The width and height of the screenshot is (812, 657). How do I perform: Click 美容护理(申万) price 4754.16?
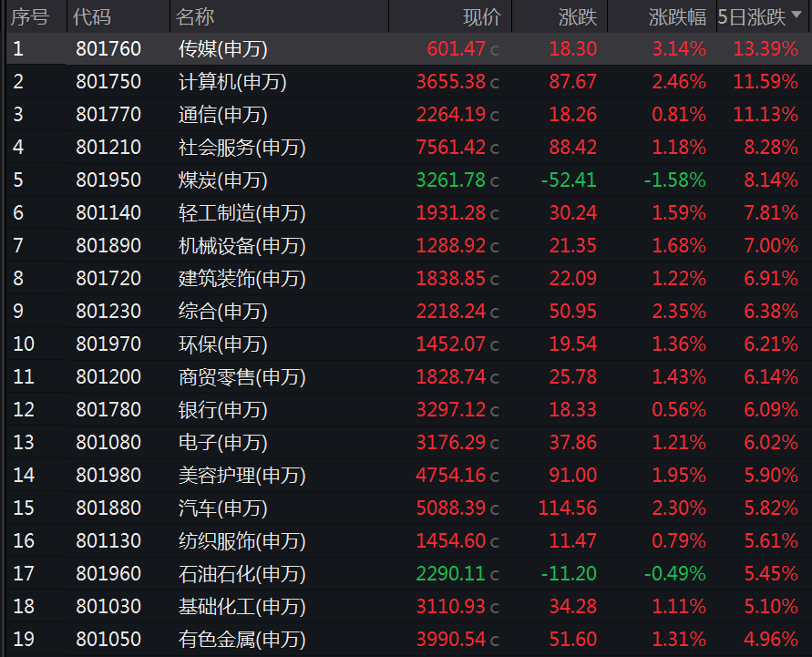click(450, 476)
